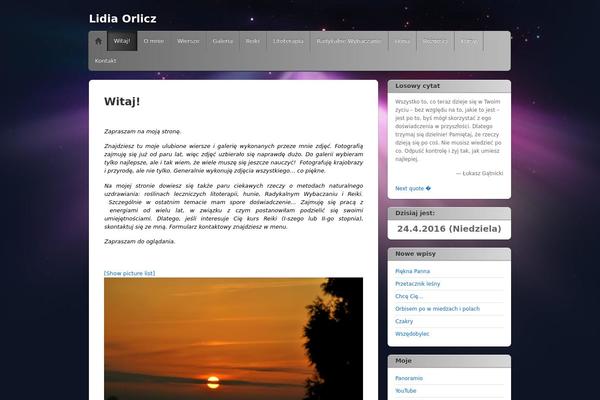The image size is (600, 400).
Task: Visit the YouTube link under Moje
Action: coord(406,391)
